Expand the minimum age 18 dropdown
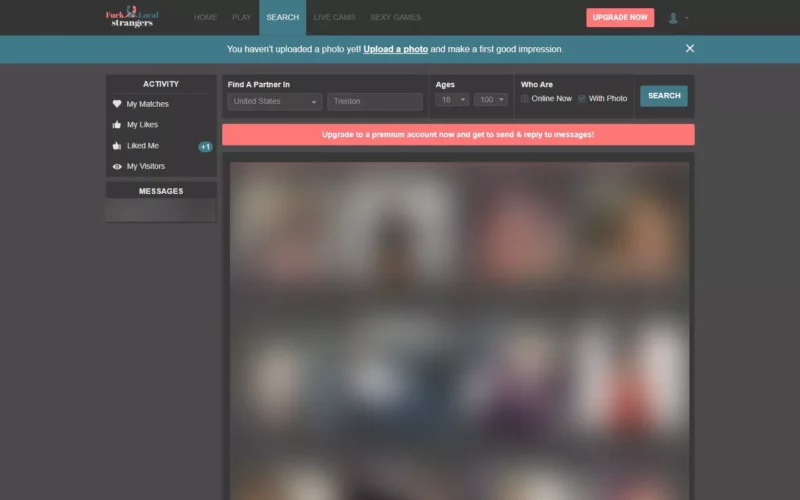Screen dimensions: 800x500 [x=452, y=99]
